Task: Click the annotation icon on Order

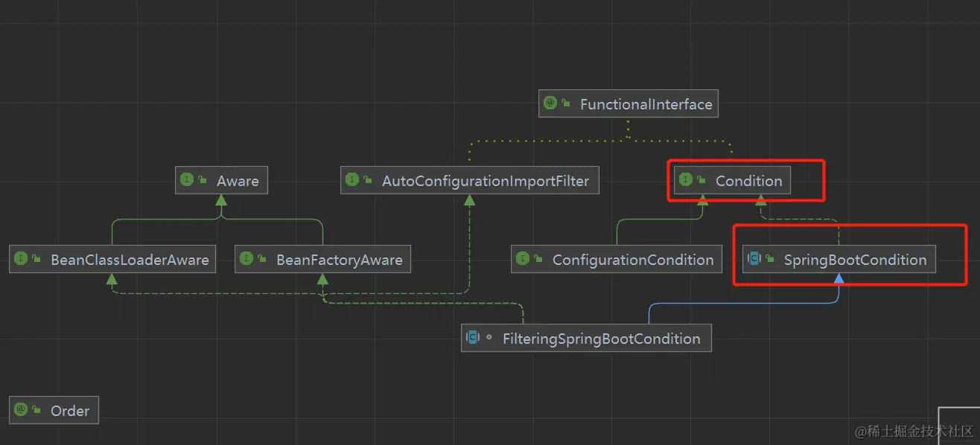Action: tap(21, 409)
